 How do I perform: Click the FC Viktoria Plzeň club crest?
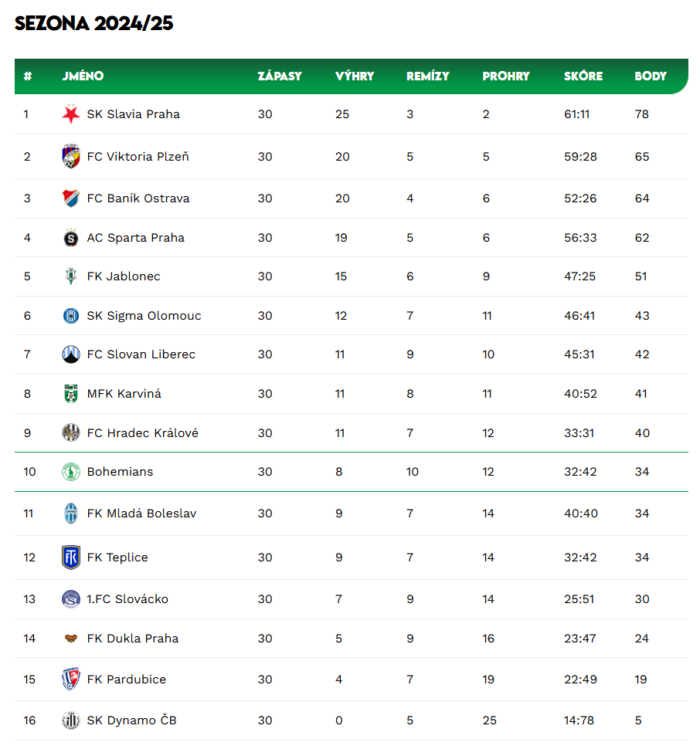(x=71, y=156)
